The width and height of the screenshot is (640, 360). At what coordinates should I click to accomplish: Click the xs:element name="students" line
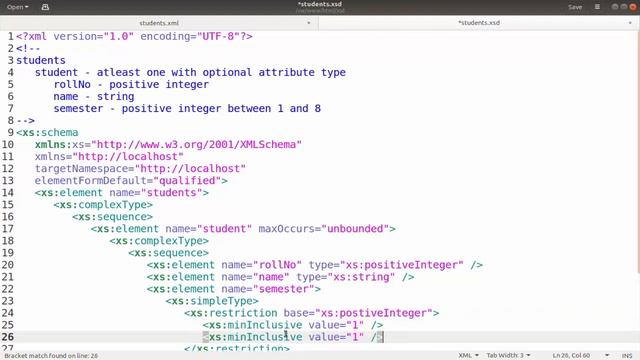[x=122, y=193]
